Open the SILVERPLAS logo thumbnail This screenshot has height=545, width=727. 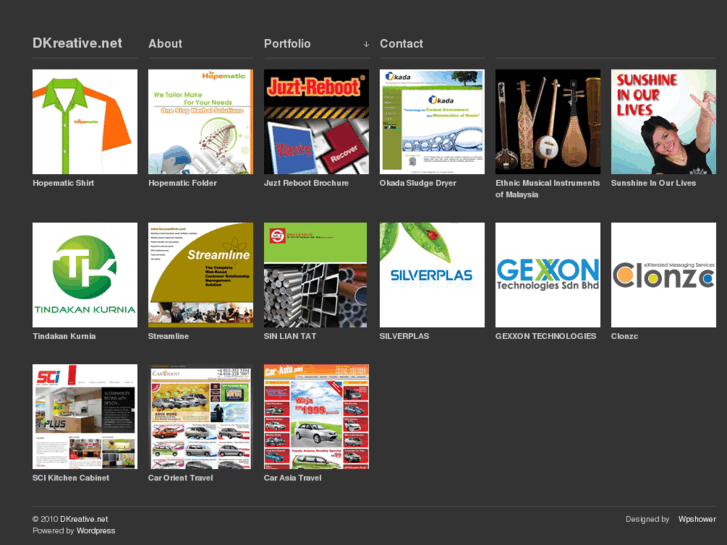pos(432,275)
